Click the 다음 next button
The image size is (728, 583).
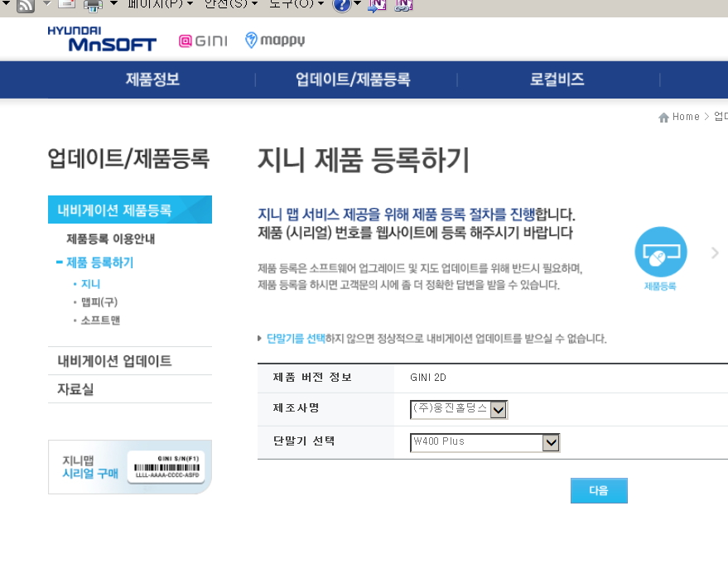point(599,490)
